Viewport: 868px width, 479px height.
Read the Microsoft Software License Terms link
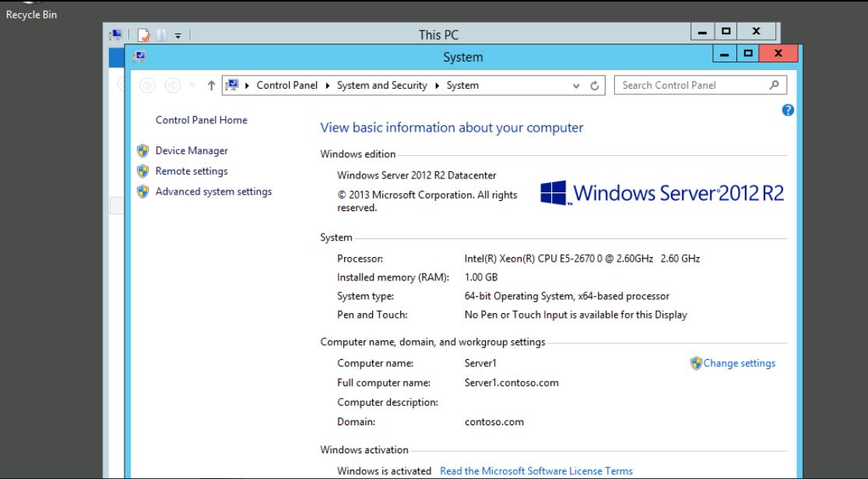(x=536, y=471)
